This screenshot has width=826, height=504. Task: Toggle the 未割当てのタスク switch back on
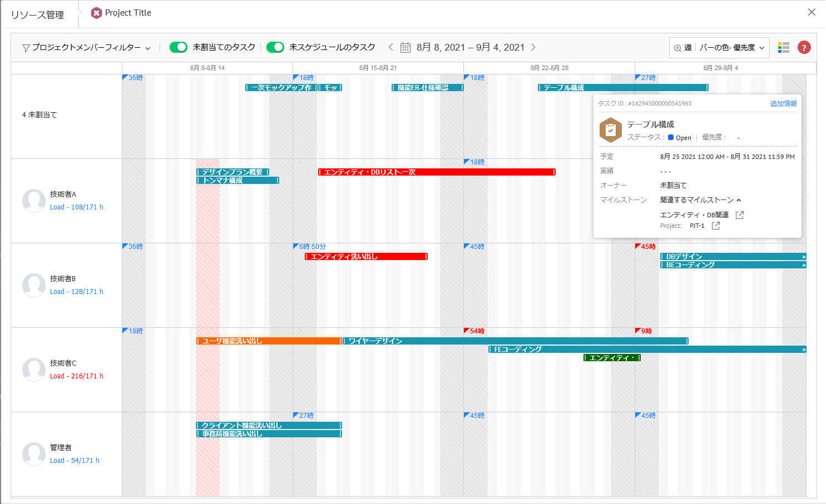[x=179, y=47]
